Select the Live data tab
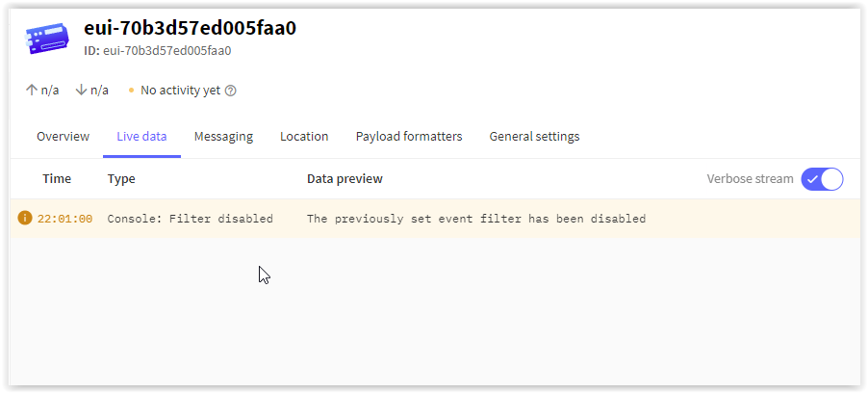This screenshot has width=868, height=393. pyautogui.click(x=141, y=137)
